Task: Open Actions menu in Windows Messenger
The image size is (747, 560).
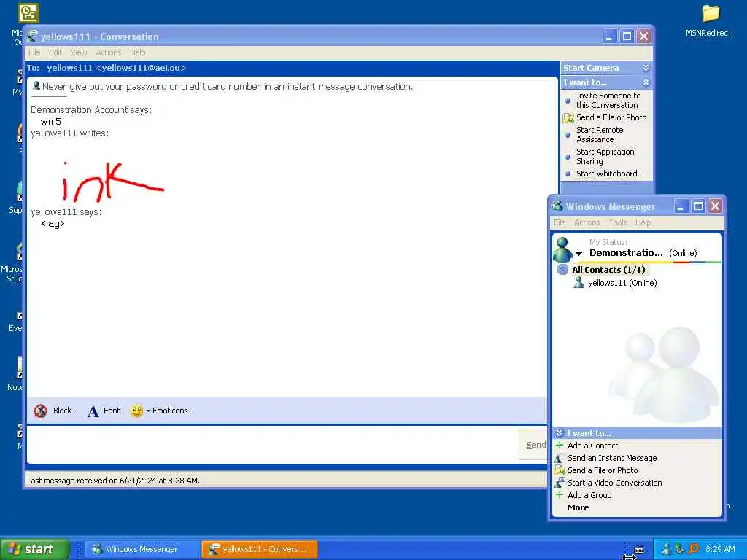Action: [587, 222]
